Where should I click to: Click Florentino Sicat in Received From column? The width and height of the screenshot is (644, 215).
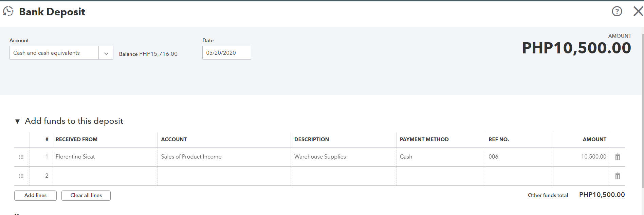point(75,156)
